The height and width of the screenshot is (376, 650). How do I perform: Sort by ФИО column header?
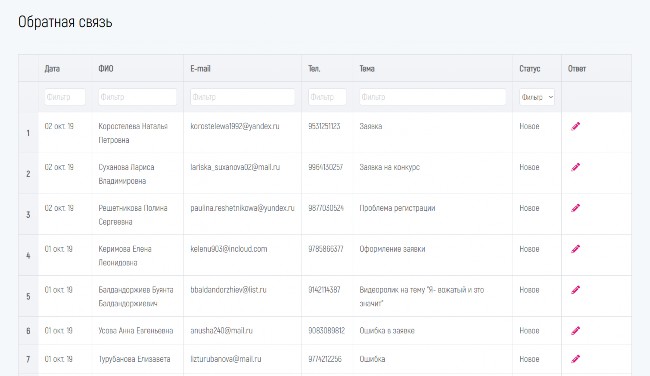pos(106,69)
